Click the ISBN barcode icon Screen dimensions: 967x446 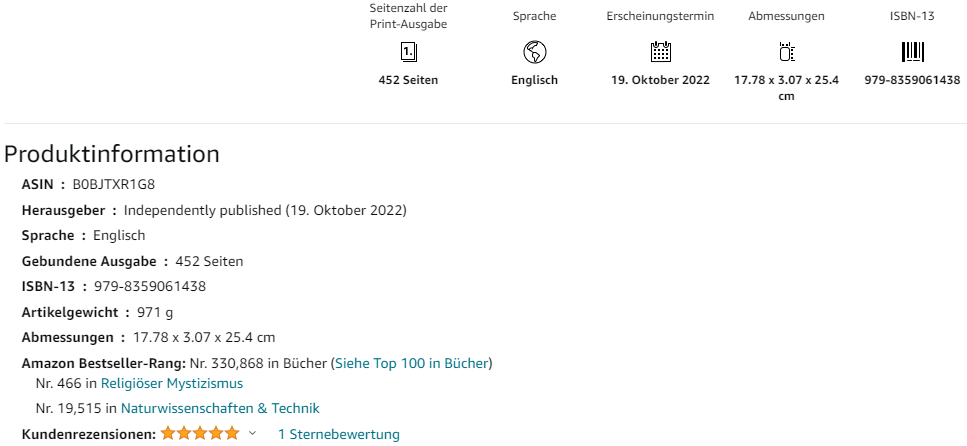(912, 52)
